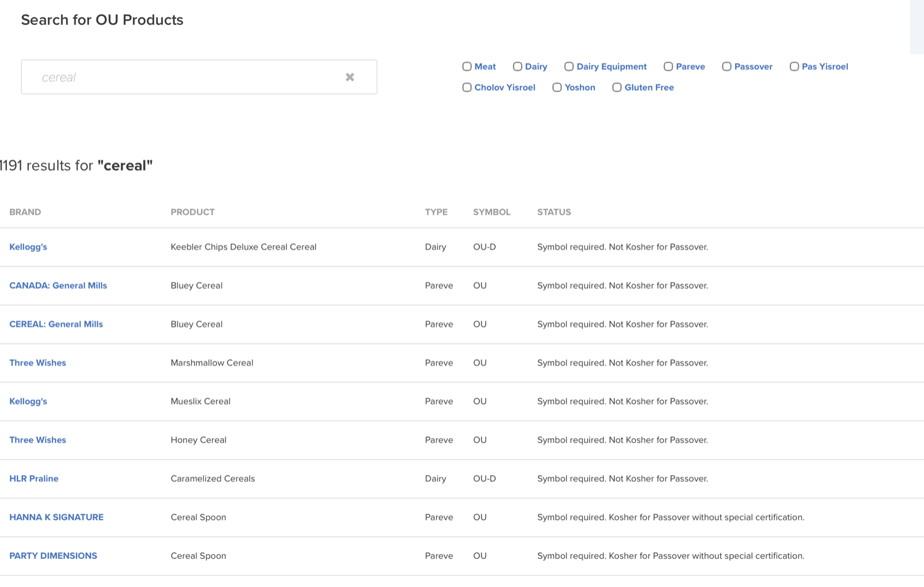This screenshot has height=587, width=924.
Task: Tick the Pas Yisroel checkbox
Action: point(794,66)
